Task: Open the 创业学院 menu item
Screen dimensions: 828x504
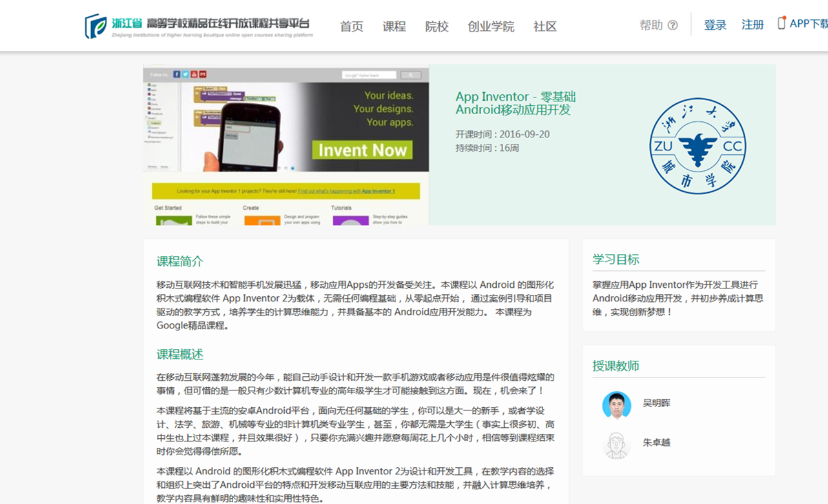Action: coord(491,26)
